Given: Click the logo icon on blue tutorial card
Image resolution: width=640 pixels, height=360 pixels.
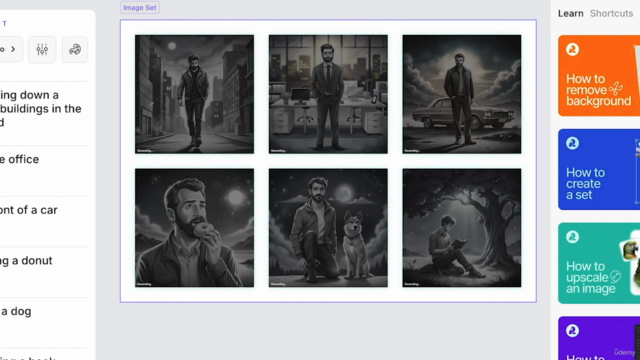Looking at the screenshot, I should [x=572, y=143].
